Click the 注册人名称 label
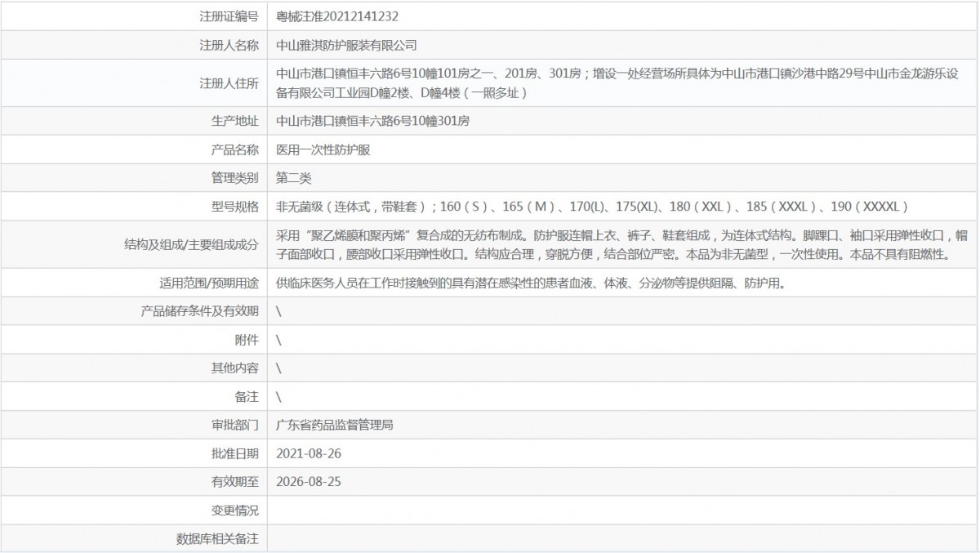 click(229, 45)
